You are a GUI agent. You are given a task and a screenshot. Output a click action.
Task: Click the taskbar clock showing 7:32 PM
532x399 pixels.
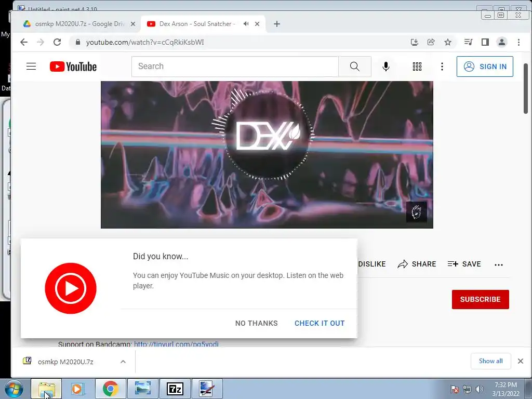coord(506,389)
